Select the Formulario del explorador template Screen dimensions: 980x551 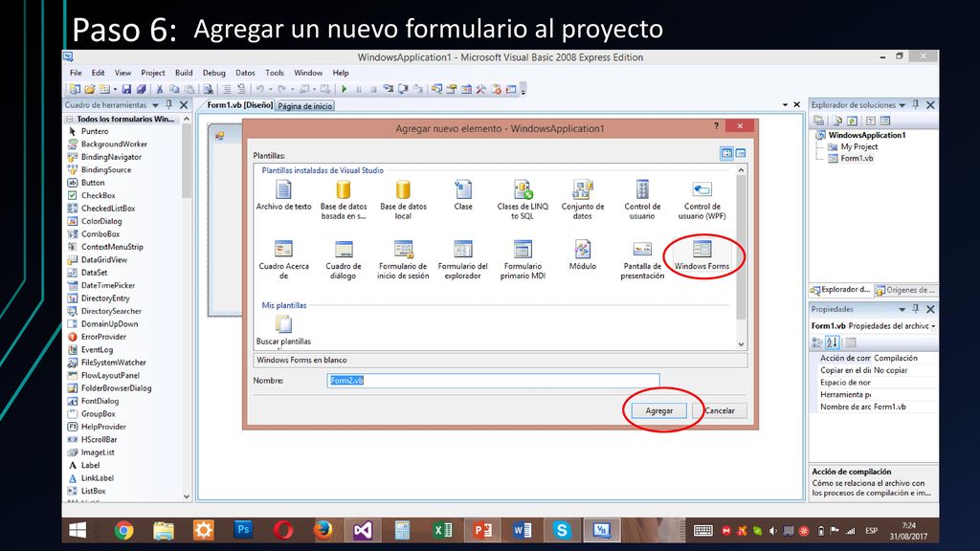point(463,259)
